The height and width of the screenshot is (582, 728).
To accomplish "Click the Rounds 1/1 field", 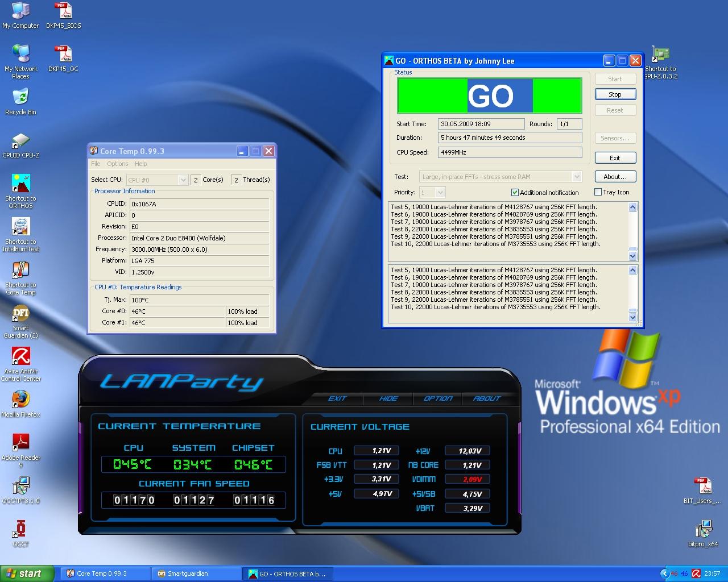I will point(569,124).
